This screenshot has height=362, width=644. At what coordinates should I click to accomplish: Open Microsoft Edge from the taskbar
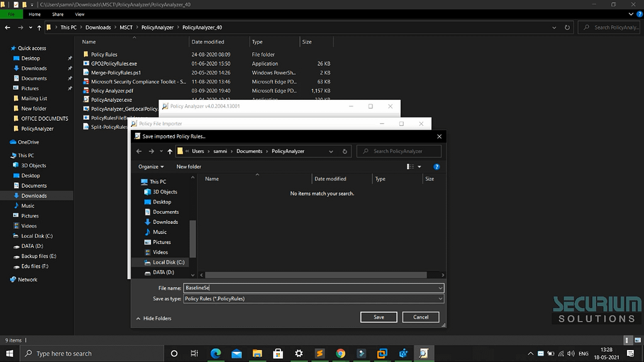[216, 353]
